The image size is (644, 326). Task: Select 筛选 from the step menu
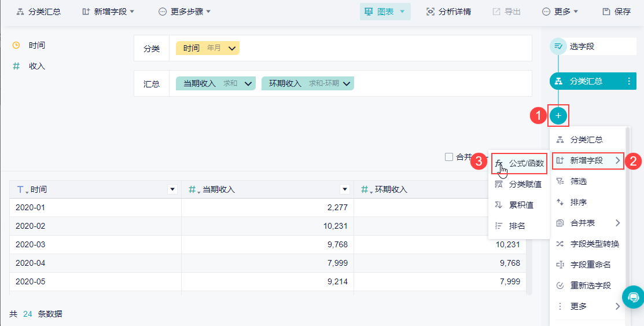pyautogui.click(x=578, y=181)
